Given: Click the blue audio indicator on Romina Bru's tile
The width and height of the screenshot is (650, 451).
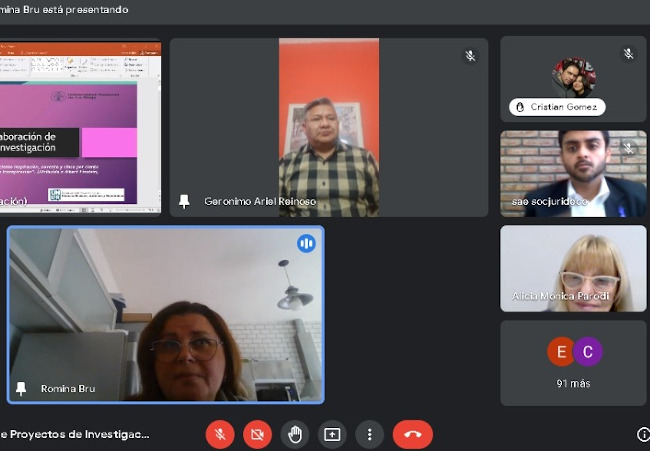Looking at the screenshot, I should [306, 243].
